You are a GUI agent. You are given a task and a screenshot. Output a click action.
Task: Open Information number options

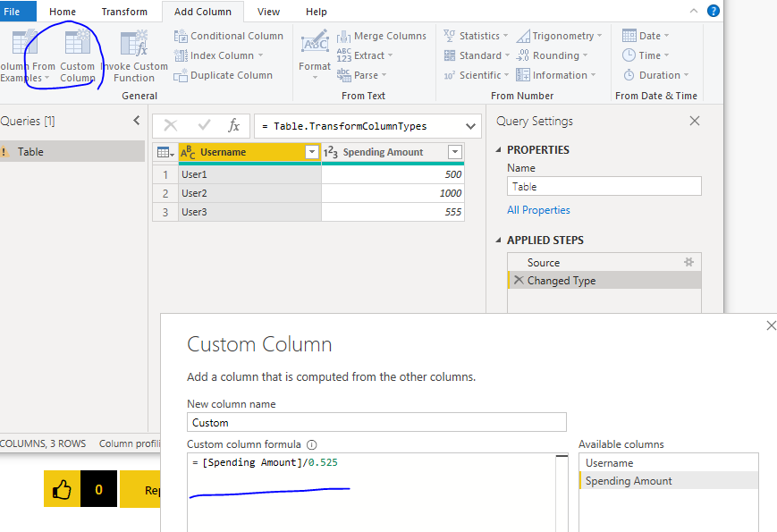tap(555, 75)
